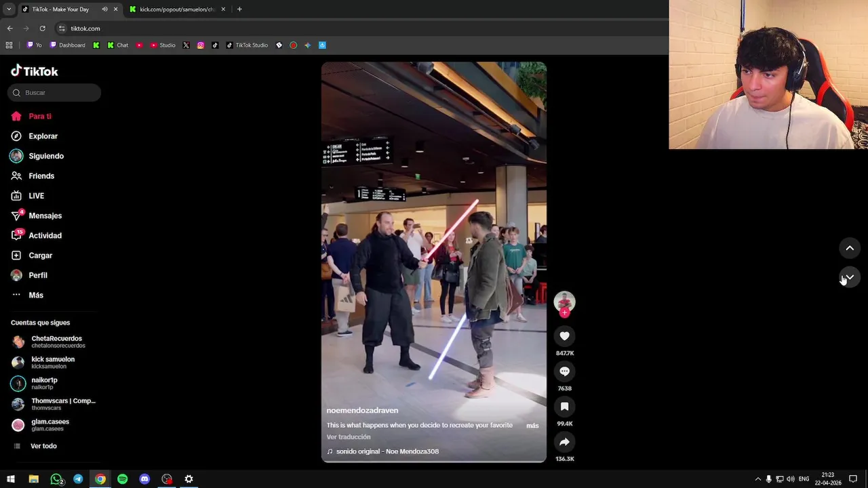This screenshot has width=868, height=488.
Task: Open Windows Start menu
Action: click(11, 479)
